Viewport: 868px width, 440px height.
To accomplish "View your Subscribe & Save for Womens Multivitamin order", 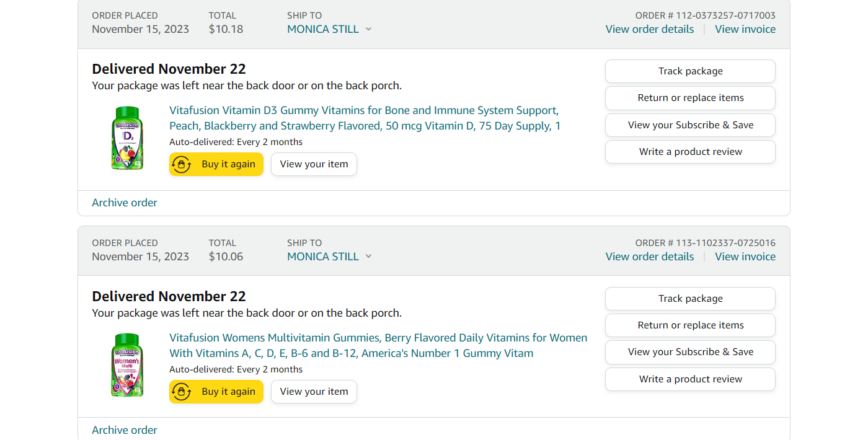I will (690, 352).
